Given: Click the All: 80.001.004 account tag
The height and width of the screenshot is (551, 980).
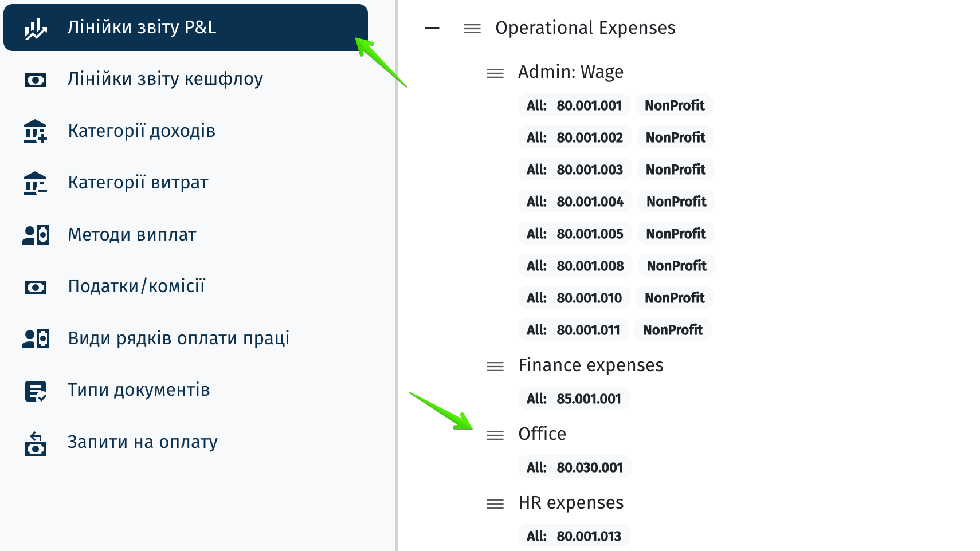Looking at the screenshot, I should (575, 202).
